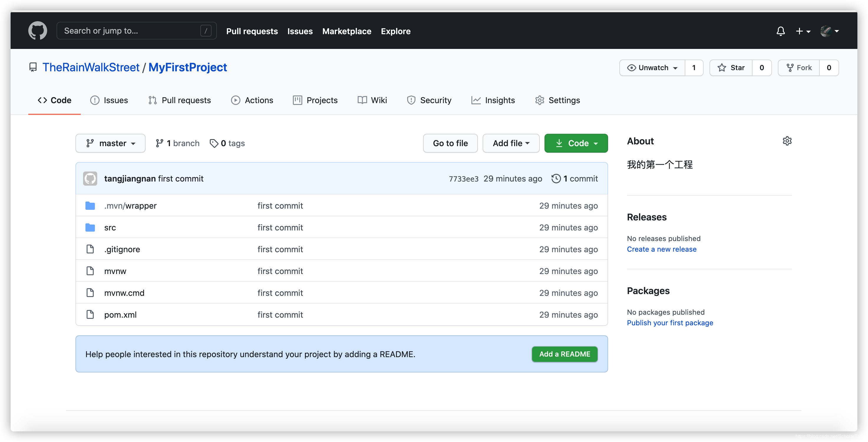Open the Actions tab
Screen dimensions: 868x442
(252, 100)
